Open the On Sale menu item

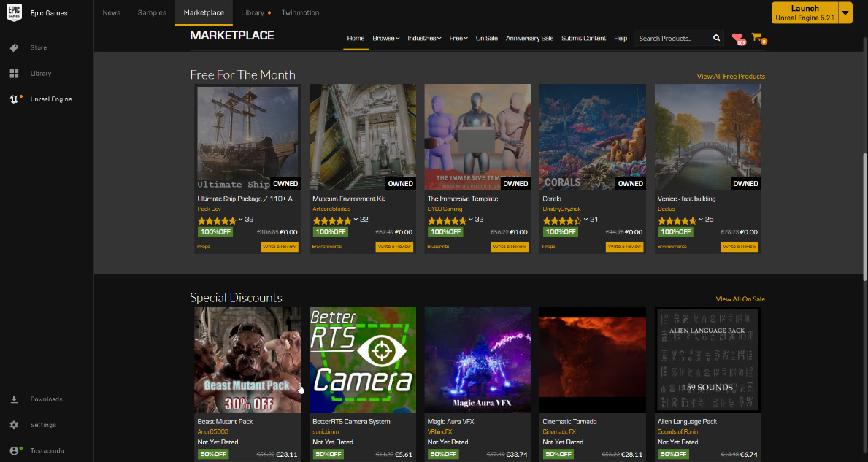tap(487, 38)
